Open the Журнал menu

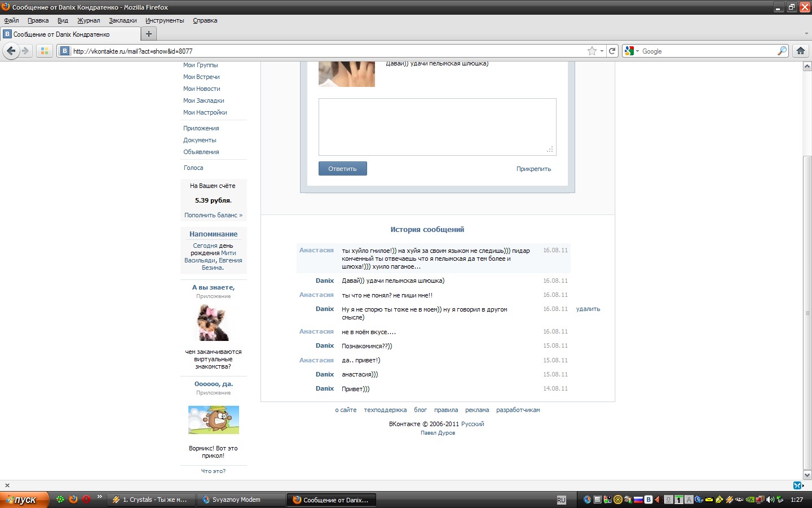coord(89,20)
